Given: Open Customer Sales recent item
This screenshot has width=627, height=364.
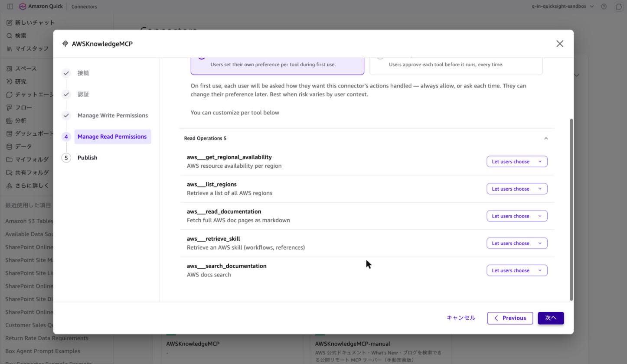Looking at the screenshot, I should tap(29, 325).
